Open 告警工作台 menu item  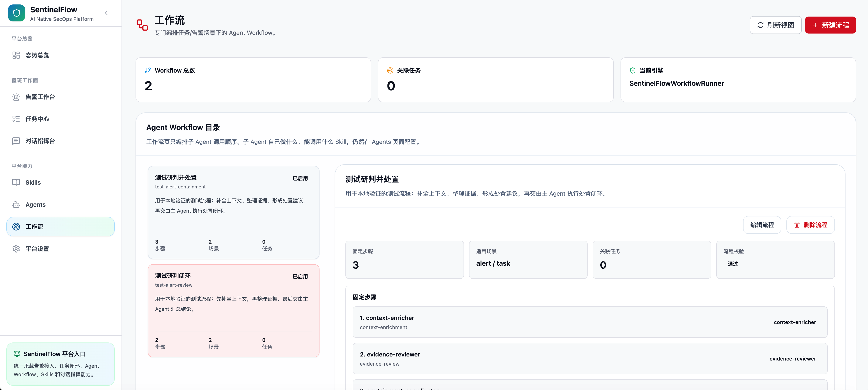(x=61, y=97)
